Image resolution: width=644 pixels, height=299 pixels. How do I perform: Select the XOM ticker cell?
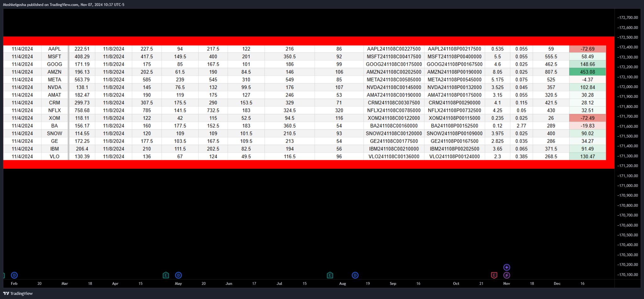(x=54, y=118)
